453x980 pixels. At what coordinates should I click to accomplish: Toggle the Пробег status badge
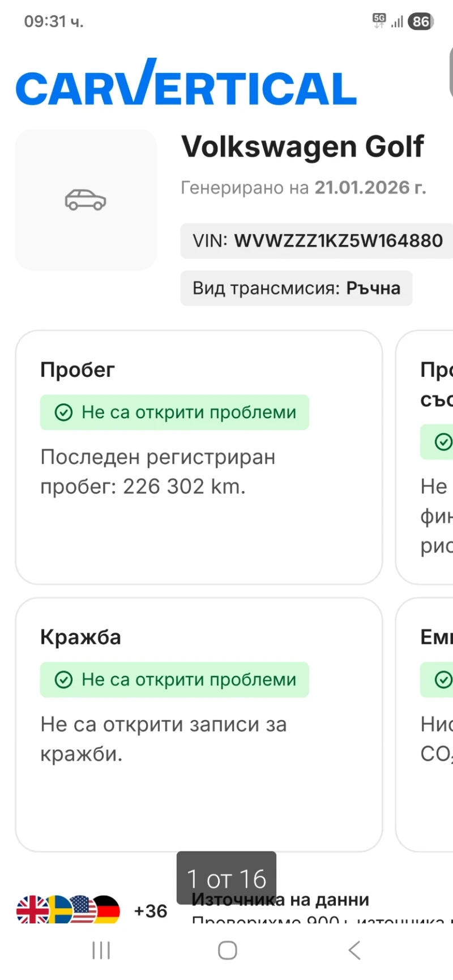pyautogui.click(x=174, y=412)
